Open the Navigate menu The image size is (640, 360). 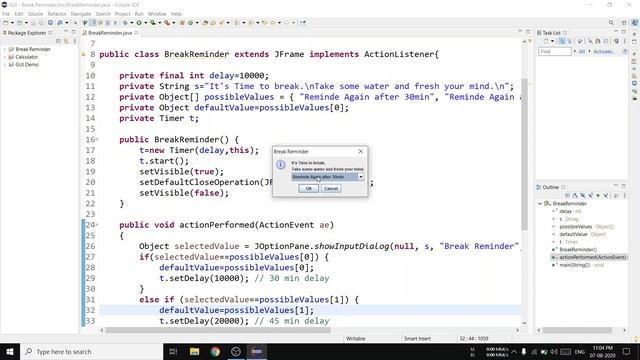81,14
